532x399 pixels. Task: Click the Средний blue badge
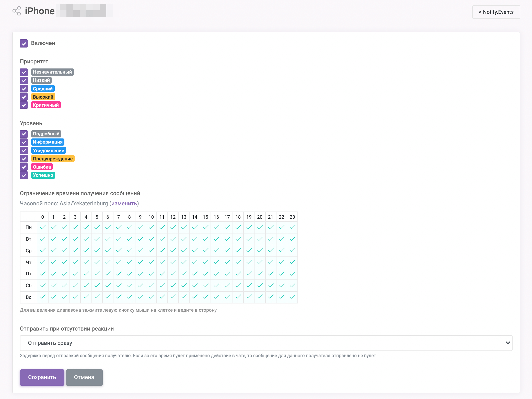[x=43, y=89]
